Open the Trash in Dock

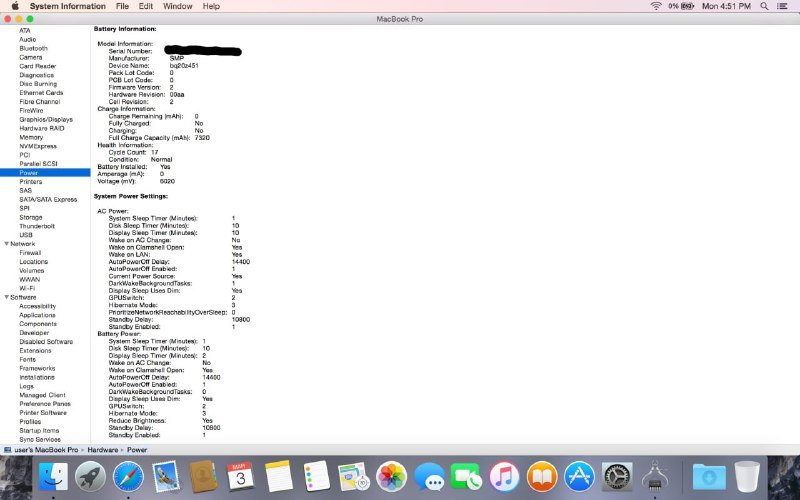pos(747,477)
